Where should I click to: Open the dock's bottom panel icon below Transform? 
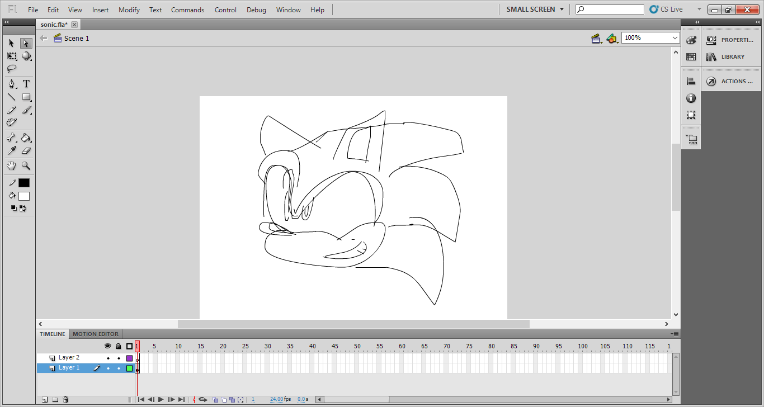[x=691, y=139]
